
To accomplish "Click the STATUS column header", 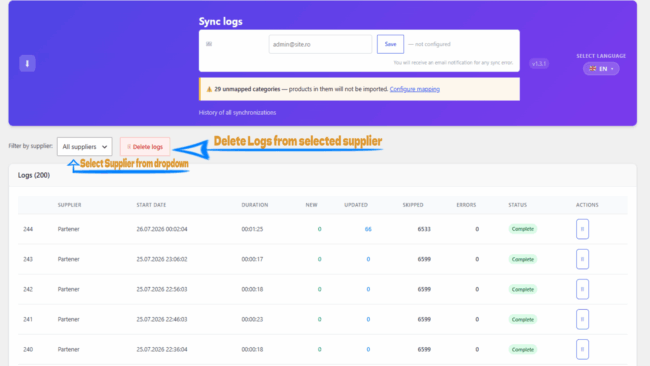I will [517, 205].
